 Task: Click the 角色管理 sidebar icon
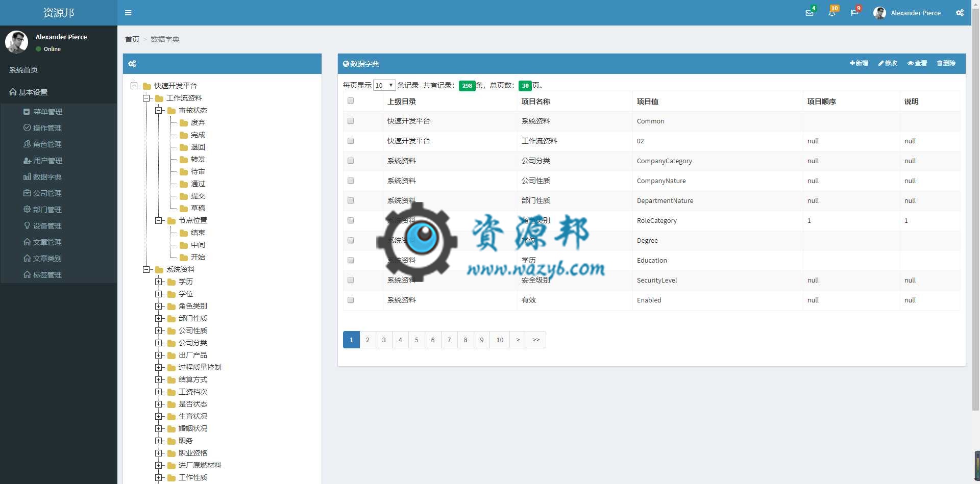point(27,144)
